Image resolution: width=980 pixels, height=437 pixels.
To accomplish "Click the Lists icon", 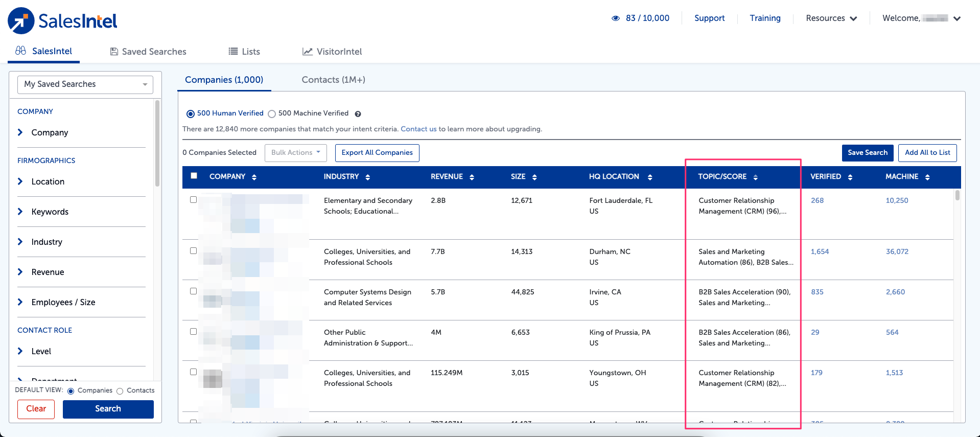I will coord(233,51).
